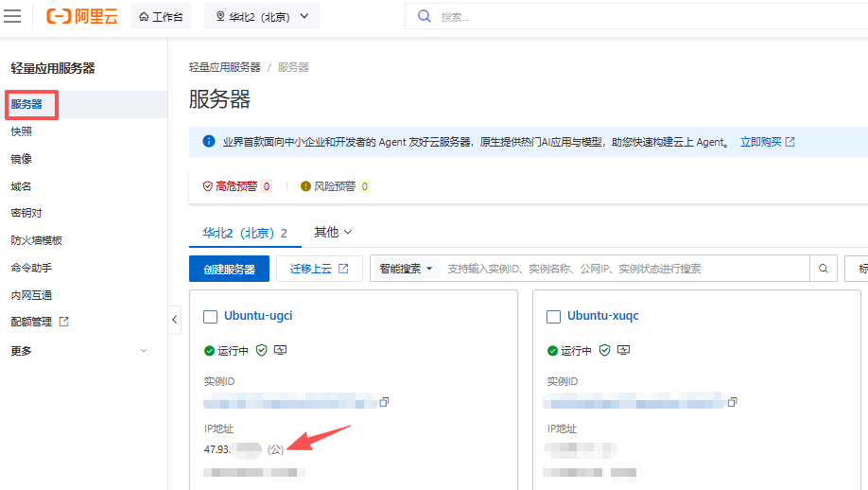The image size is (868, 490).
Task: Select 服务器 in the sidebar
Action: [26, 104]
